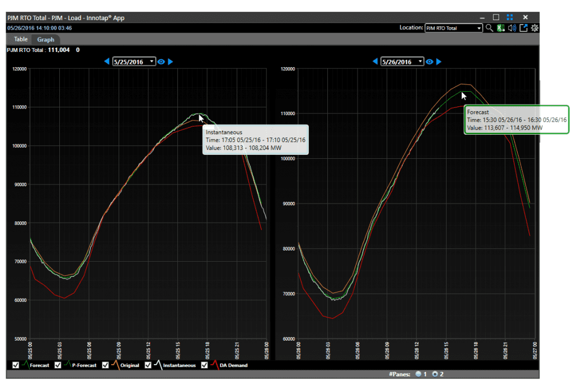Open the 5/25/2016 date picker dropdown
Screen dimensions: 573x392
pyautogui.click(x=152, y=62)
